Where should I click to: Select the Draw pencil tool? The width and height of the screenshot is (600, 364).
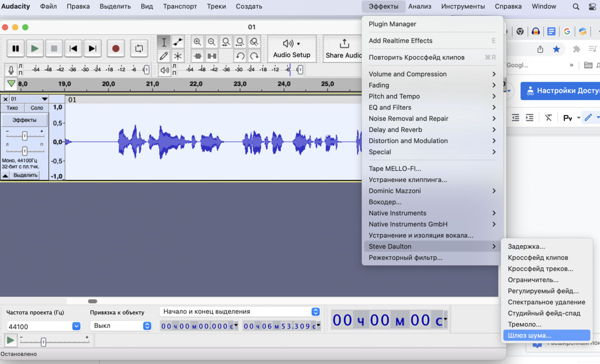163,56
